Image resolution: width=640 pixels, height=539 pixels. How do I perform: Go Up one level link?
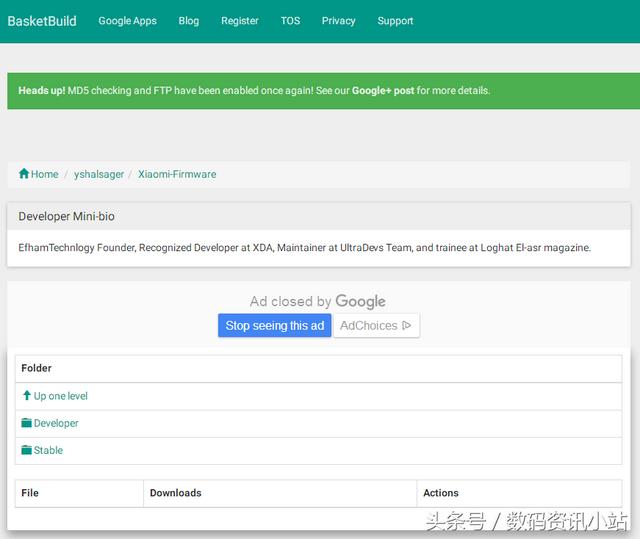pyautogui.click(x=60, y=396)
